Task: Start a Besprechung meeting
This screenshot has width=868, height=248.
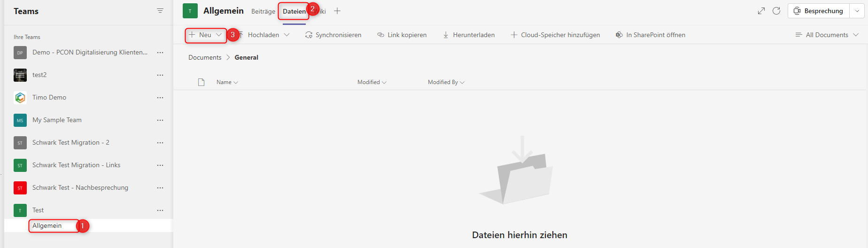Action: point(819,11)
